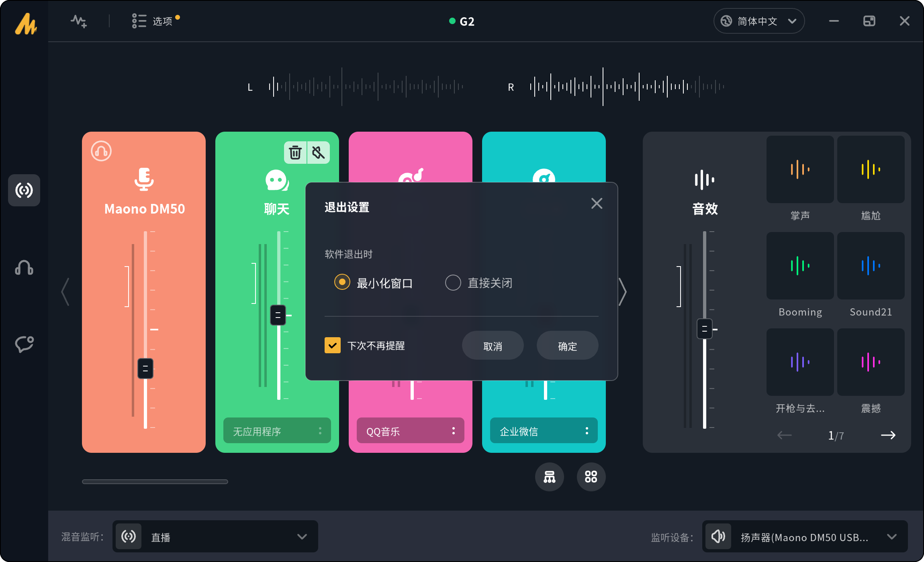Open the voice changer chat-bubble sidebar icon
The image size is (924, 562).
24,344
